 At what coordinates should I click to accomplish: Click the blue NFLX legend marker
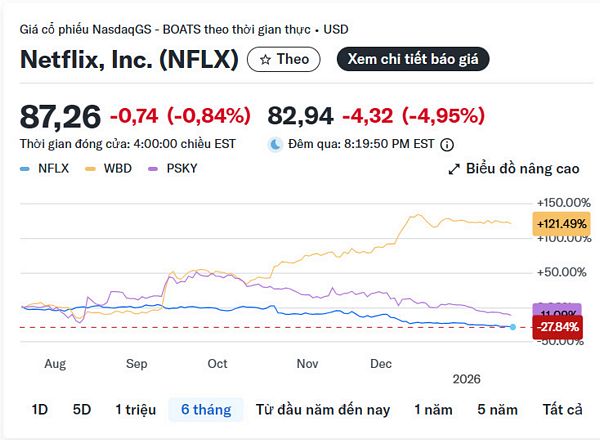coord(26,169)
